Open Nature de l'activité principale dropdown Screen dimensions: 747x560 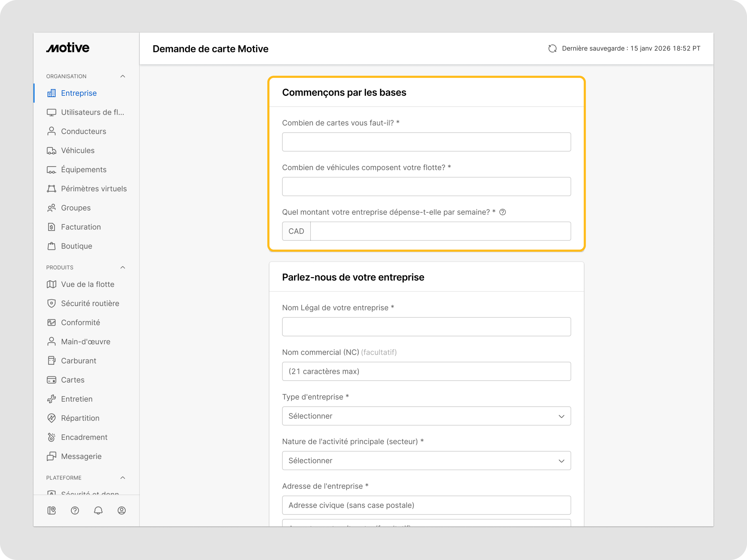pyautogui.click(x=427, y=461)
